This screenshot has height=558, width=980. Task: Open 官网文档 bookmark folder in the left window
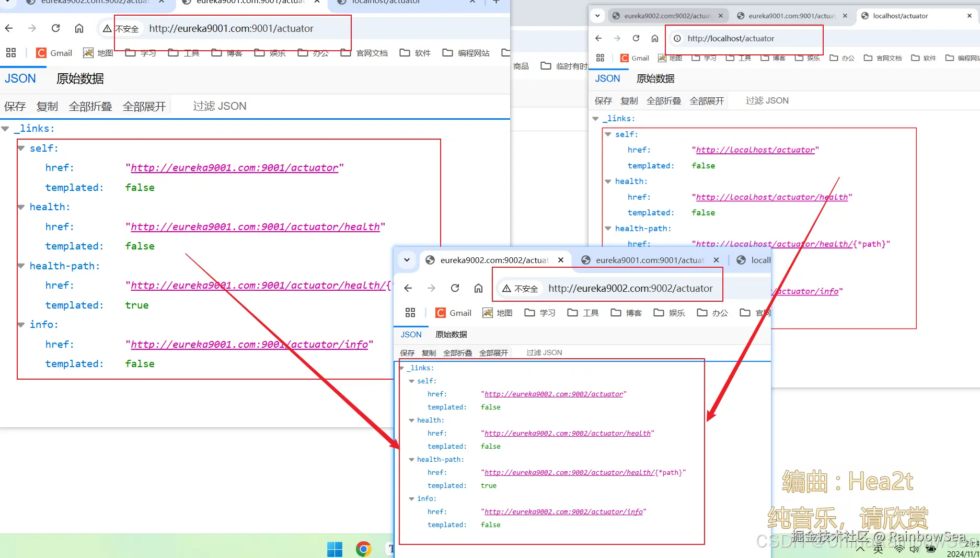click(x=364, y=53)
